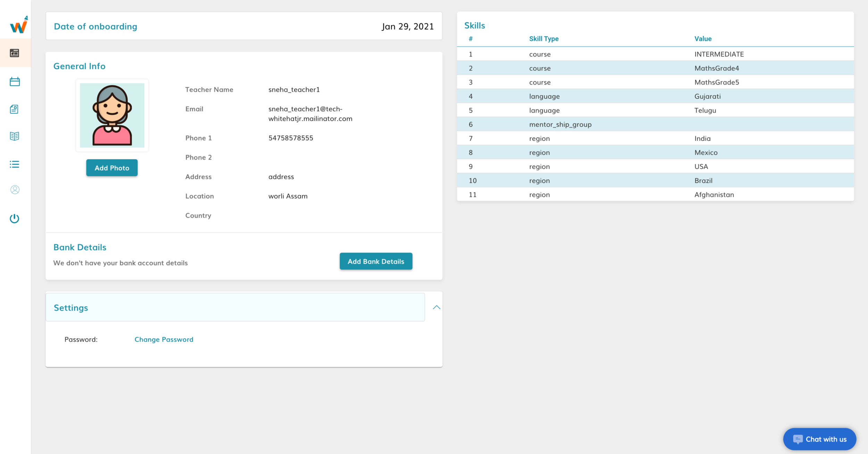Click the Settings panel header
The width and height of the screenshot is (868, 454).
coord(235,307)
